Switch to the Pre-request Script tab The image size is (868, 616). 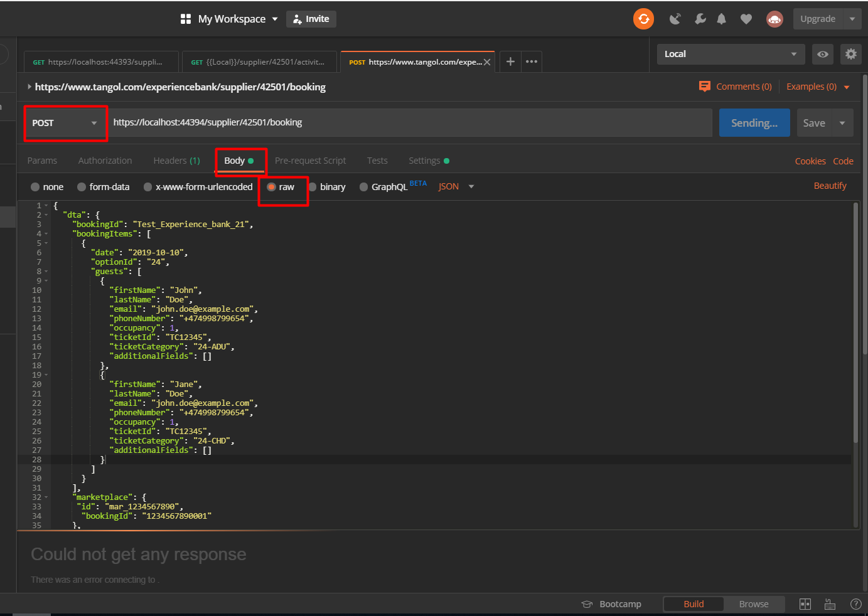click(310, 161)
